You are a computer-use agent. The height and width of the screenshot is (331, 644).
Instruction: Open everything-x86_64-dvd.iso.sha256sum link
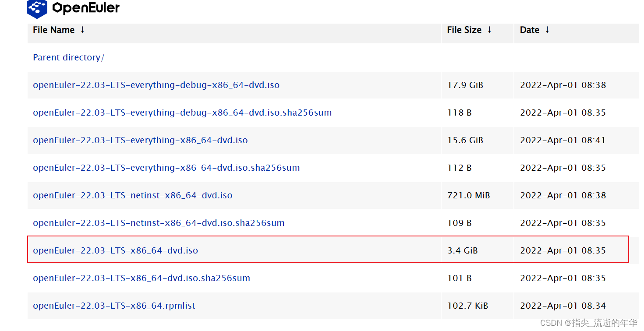(x=166, y=168)
